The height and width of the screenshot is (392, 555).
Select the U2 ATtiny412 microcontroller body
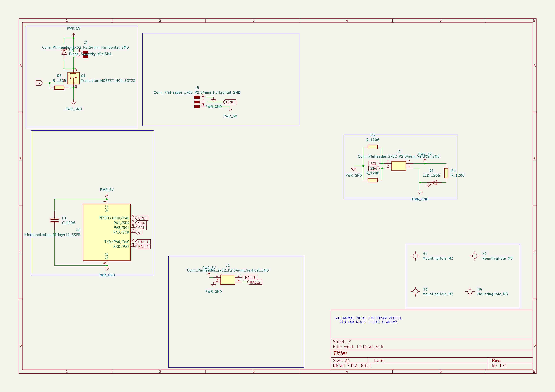tap(107, 232)
